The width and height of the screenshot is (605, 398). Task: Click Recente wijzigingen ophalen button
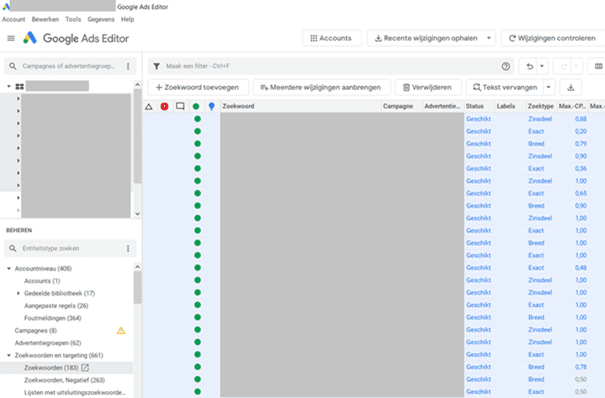coord(426,38)
